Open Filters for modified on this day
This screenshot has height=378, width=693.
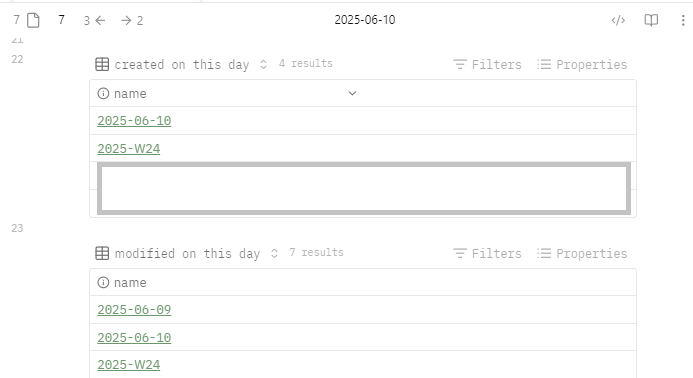[487, 254]
